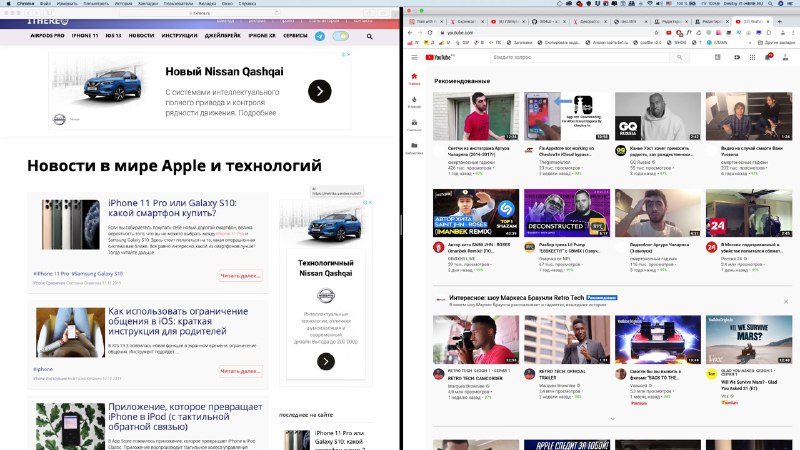
Task: Switch to the GitHub tab
Action: coord(548,21)
